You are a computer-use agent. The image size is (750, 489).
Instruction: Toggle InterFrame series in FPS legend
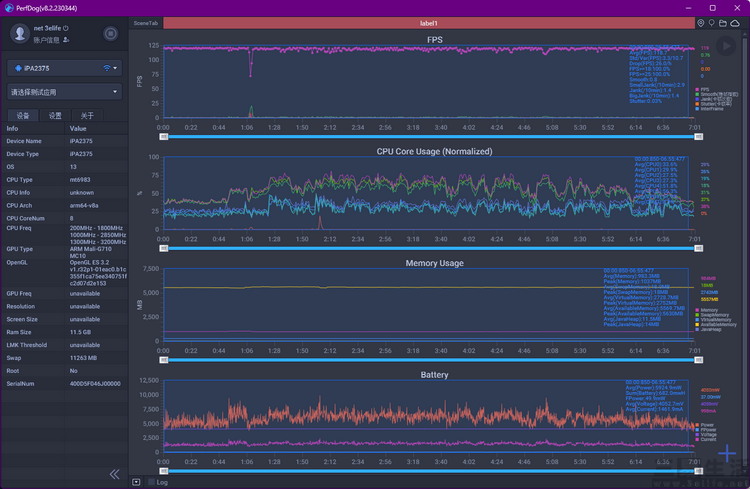[709, 109]
